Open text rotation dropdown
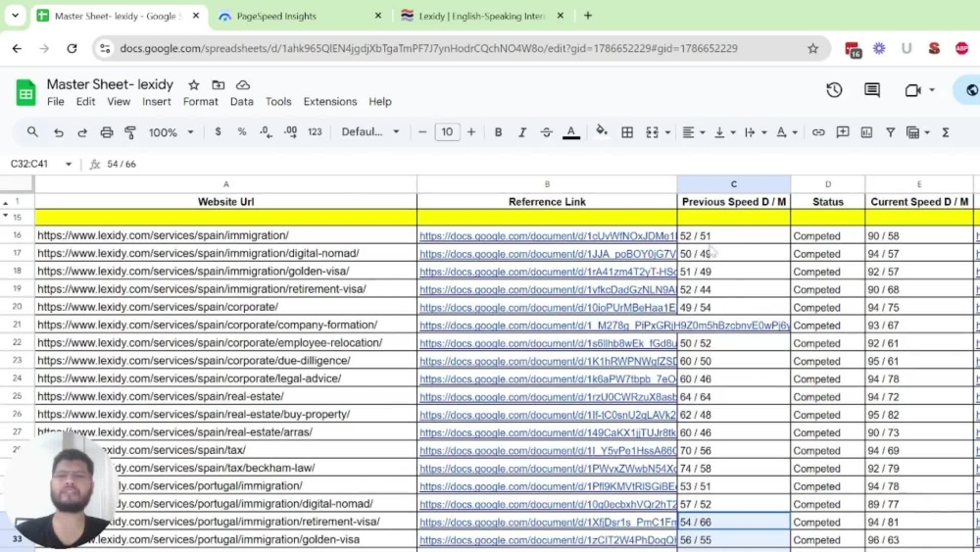The height and width of the screenshot is (552, 980). pos(786,132)
